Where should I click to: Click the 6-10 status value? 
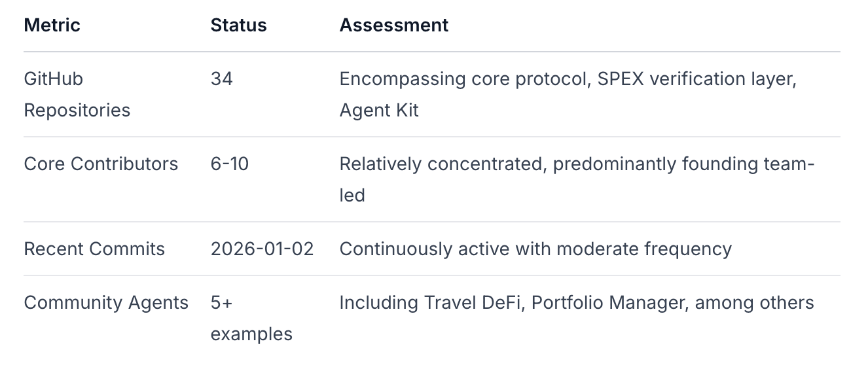(229, 164)
